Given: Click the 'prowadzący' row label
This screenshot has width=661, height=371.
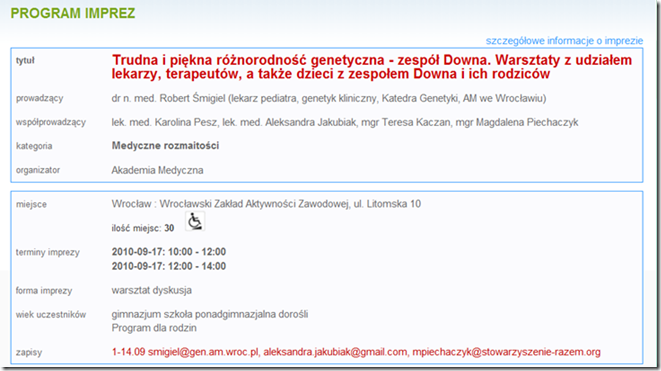Looking at the screenshot, I should click(40, 99).
